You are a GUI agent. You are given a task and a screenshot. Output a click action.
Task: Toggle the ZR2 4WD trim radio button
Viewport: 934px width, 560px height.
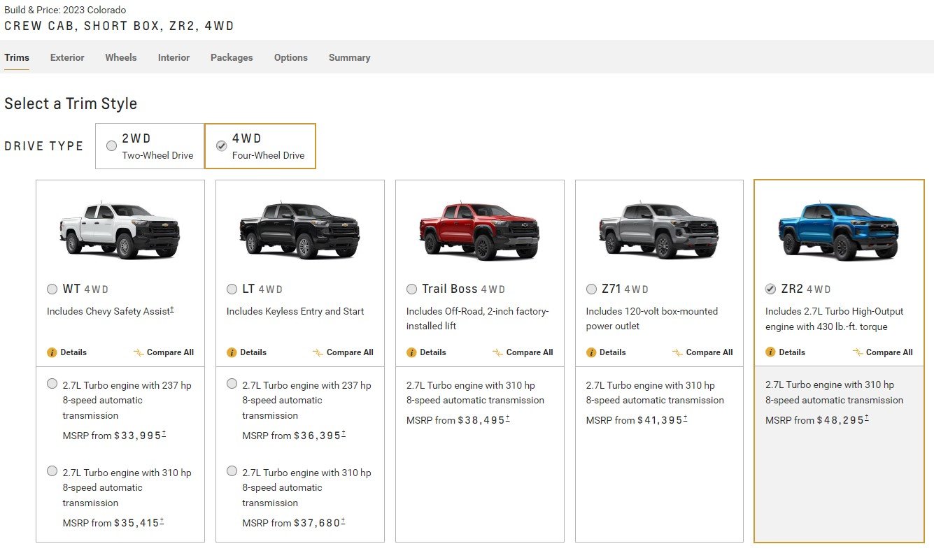pyautogui.click(x=770, y=289)
